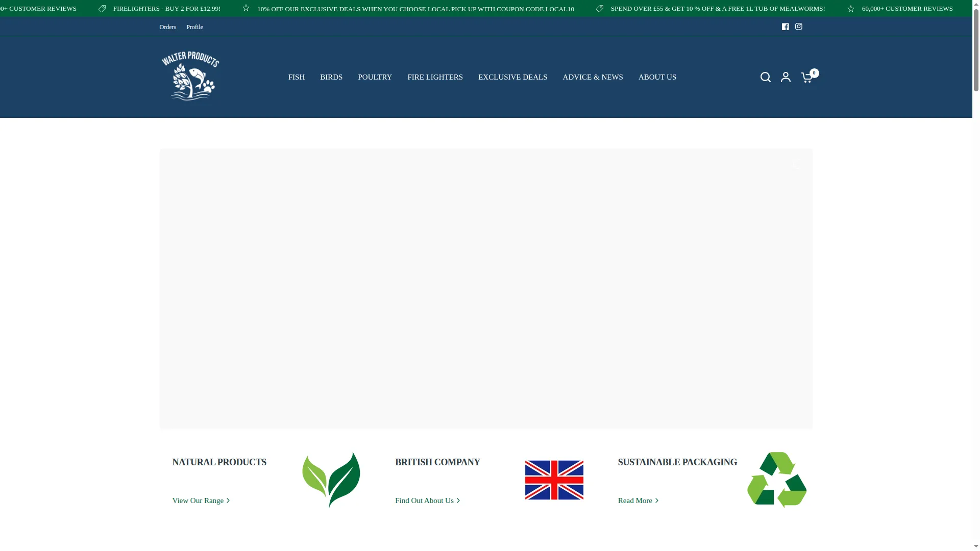Click the star icon beside Local10 offer
This screenshot has width=980, height=551.
point(246,8)
